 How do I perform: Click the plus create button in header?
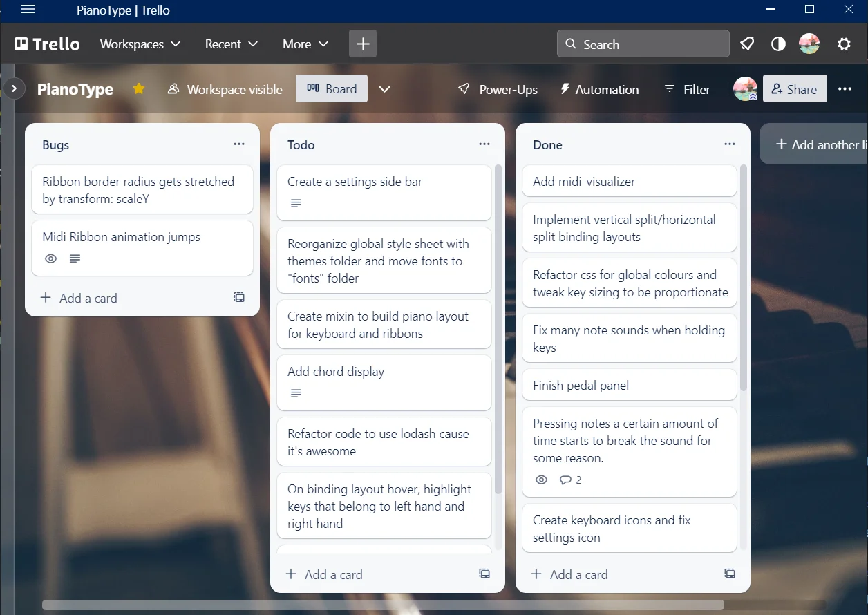click(x=363, y=44)
